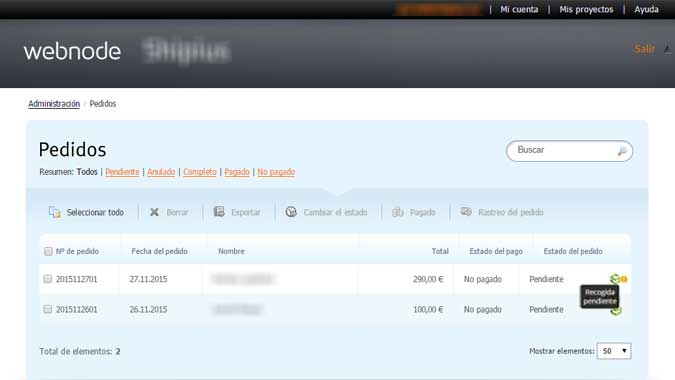The image size is (675, 380).
Task: Click the Seleccionar todo icon
Action: click(54, 212)
